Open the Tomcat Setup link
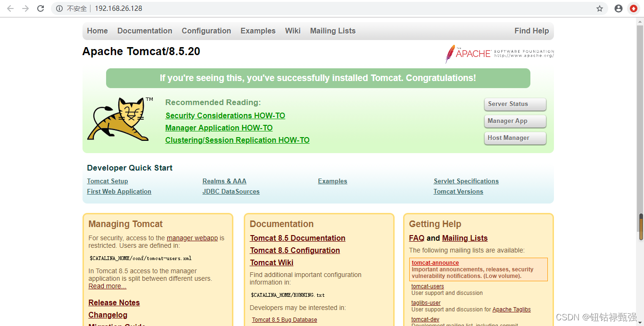644x326 pixels. pos(107,181)
